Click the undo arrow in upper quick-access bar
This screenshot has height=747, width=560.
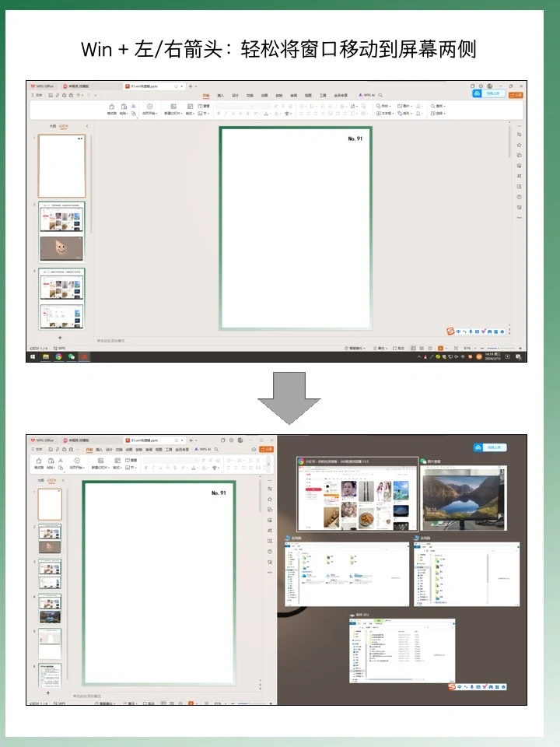click(x=79, y=95)
